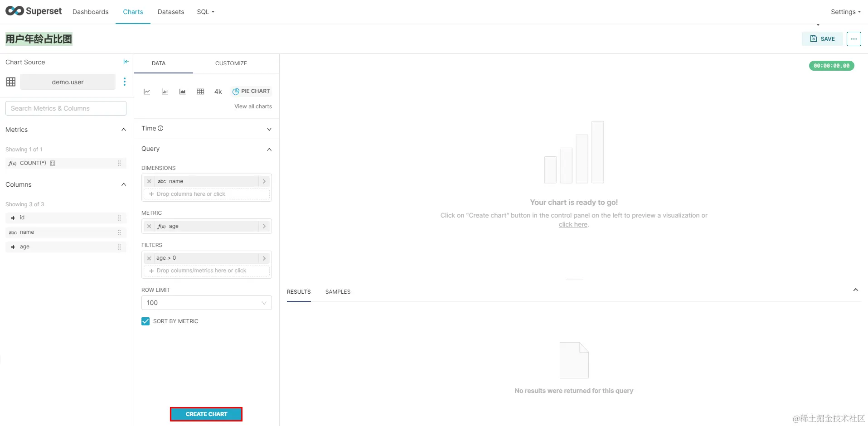Switch to the DATA tab
This screenshot has width=868, height=426.
click(159, 63)
